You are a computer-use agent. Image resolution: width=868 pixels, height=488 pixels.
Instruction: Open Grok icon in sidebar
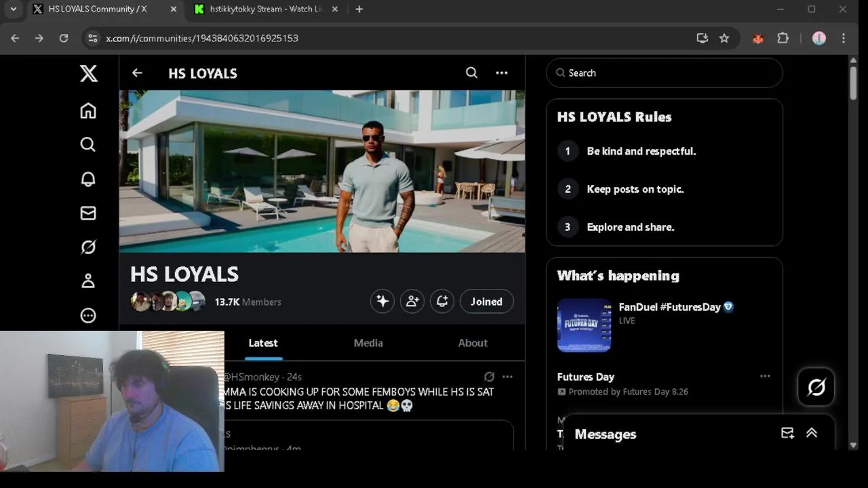click(88, 247)
